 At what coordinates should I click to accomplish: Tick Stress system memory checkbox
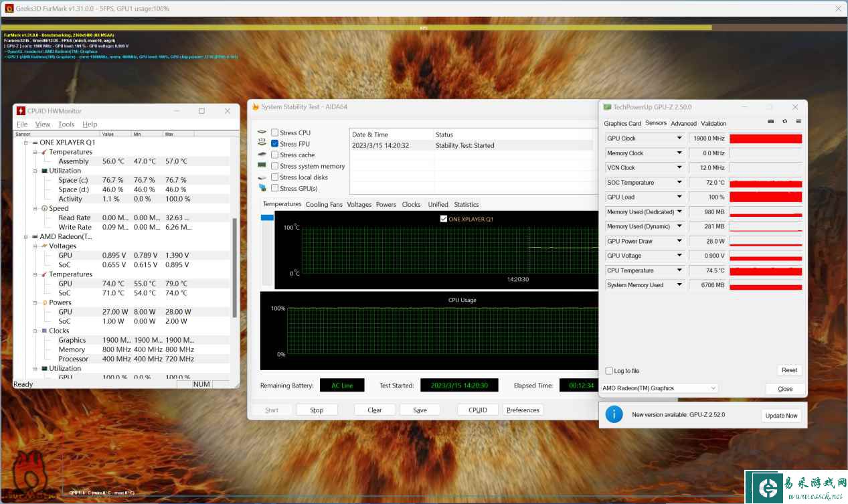click(x=274, y=166)
